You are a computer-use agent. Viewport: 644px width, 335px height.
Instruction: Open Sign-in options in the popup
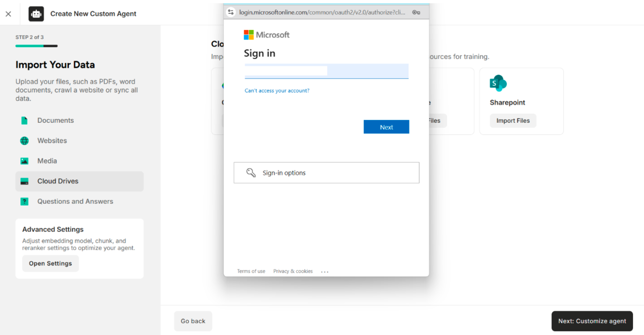tap(284, 173)
